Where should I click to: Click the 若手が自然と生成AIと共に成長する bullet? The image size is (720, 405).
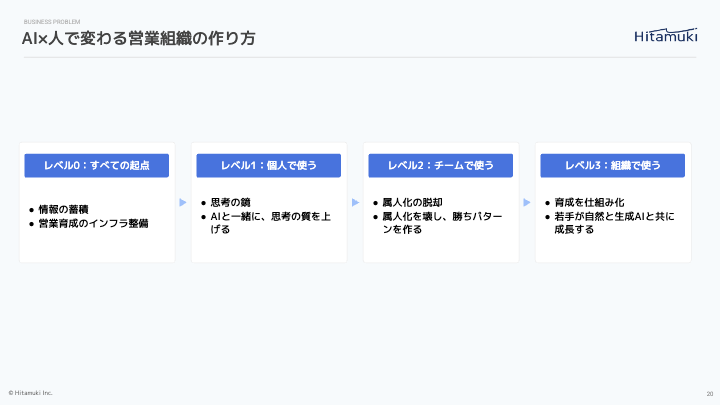click(615, 222)
